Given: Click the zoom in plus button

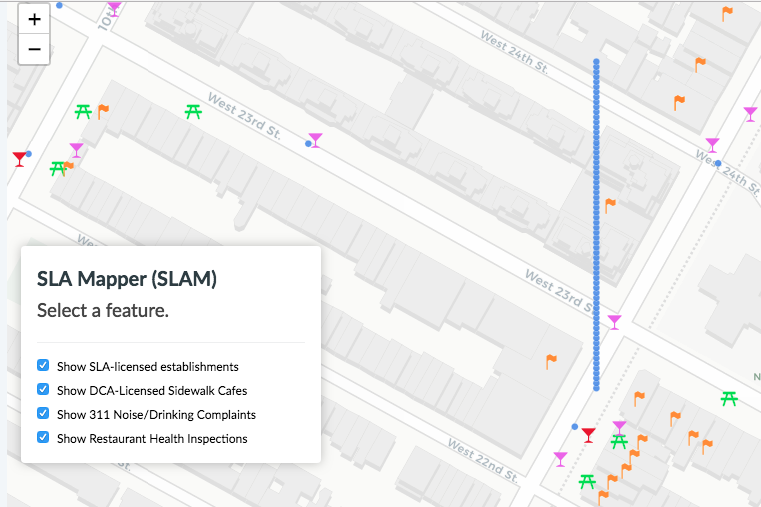Looking at the screenshot, I should (34, 20).
